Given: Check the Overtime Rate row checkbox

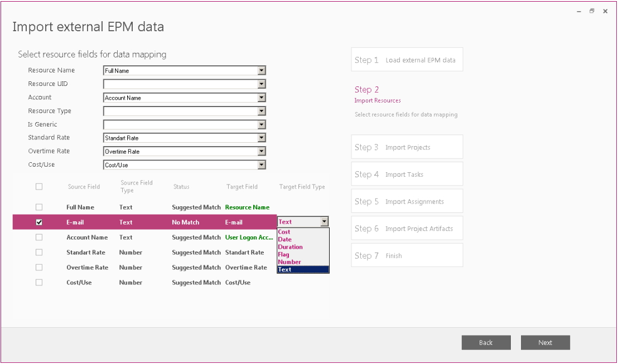Looking at the screenshot, I should coord(39,268).
